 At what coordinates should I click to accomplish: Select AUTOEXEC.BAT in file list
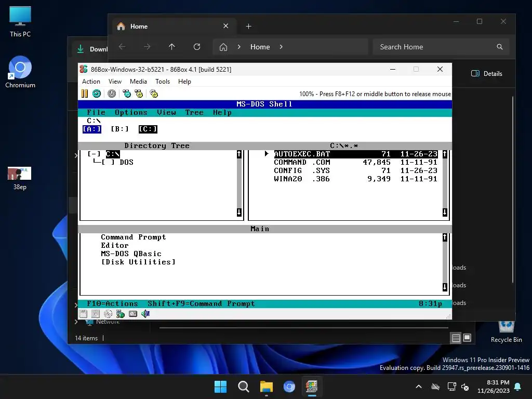[355, 154]
